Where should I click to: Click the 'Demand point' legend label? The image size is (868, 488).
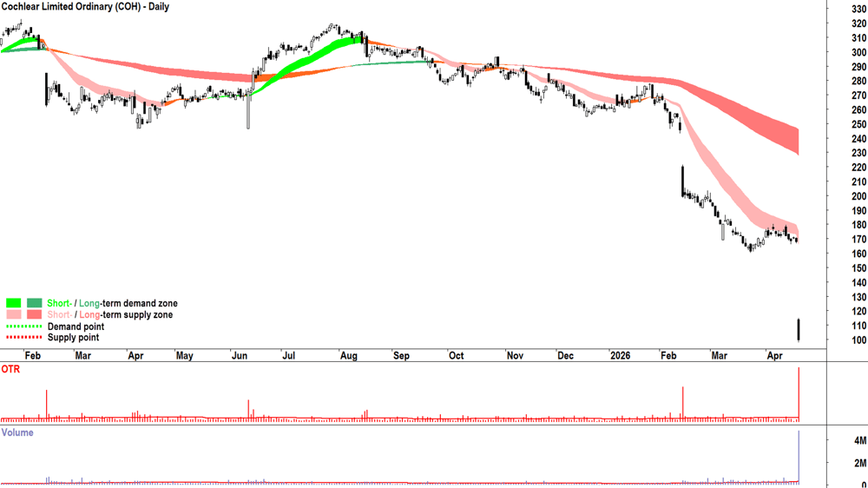(x=76, y=326)
